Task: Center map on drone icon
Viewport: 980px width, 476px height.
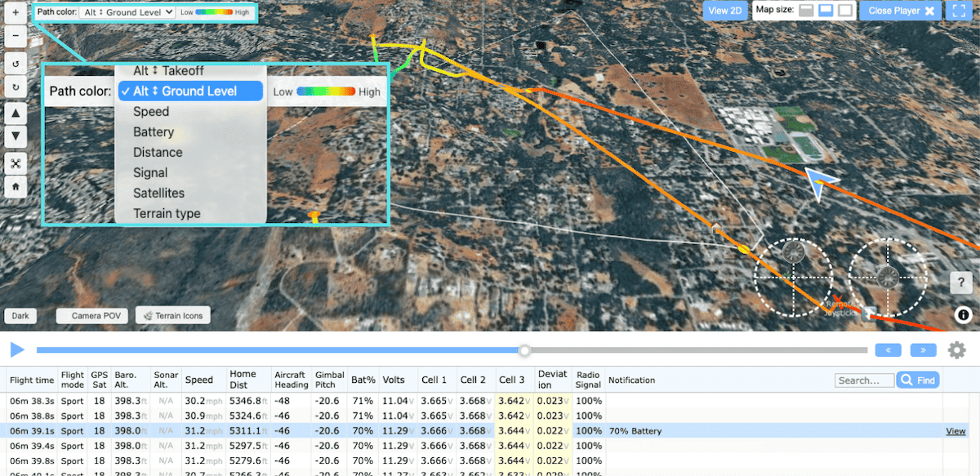Action: click(16, 163)
